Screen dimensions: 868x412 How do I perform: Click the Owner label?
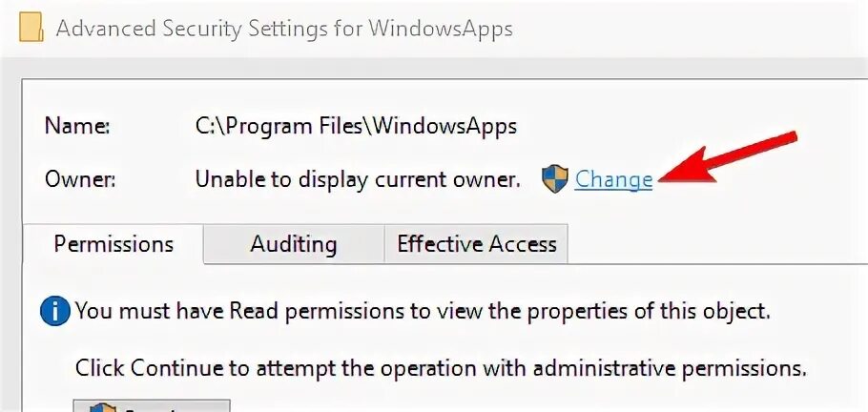[80, 178]
